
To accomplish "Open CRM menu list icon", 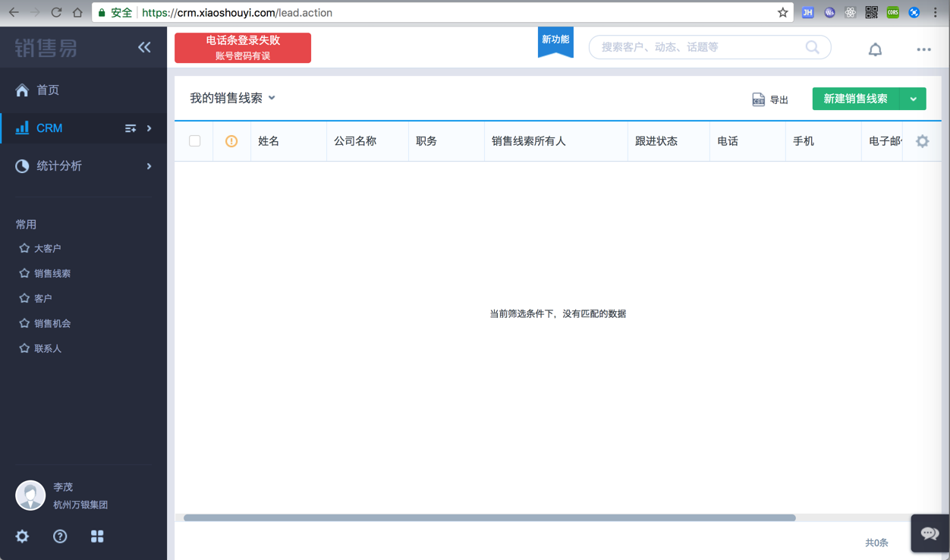I will pyautogui.click(x=131, y=128).
